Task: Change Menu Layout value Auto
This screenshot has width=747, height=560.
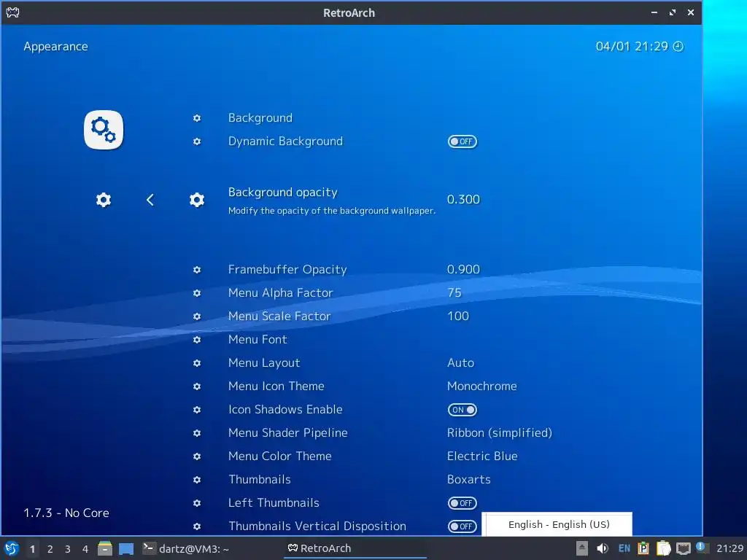Action: pyautogui.click(x=461, y=363)
